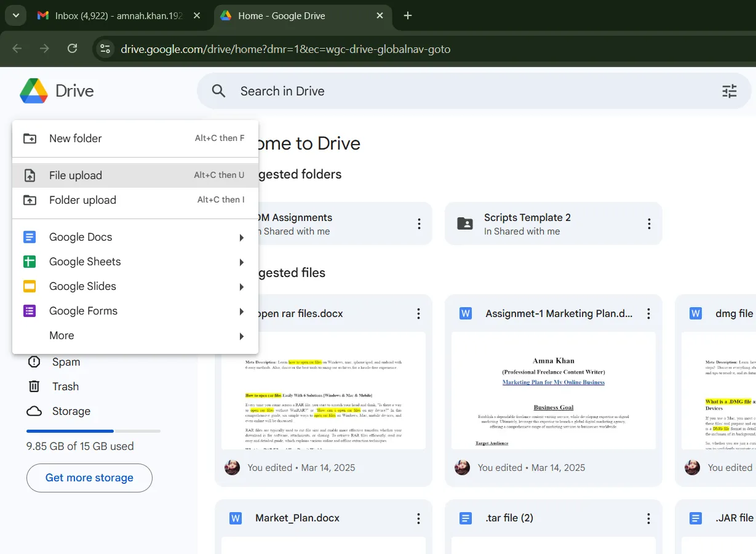Open more actions for Scripts Template 2 folder

pyautogui.click(x=649, y=224)
